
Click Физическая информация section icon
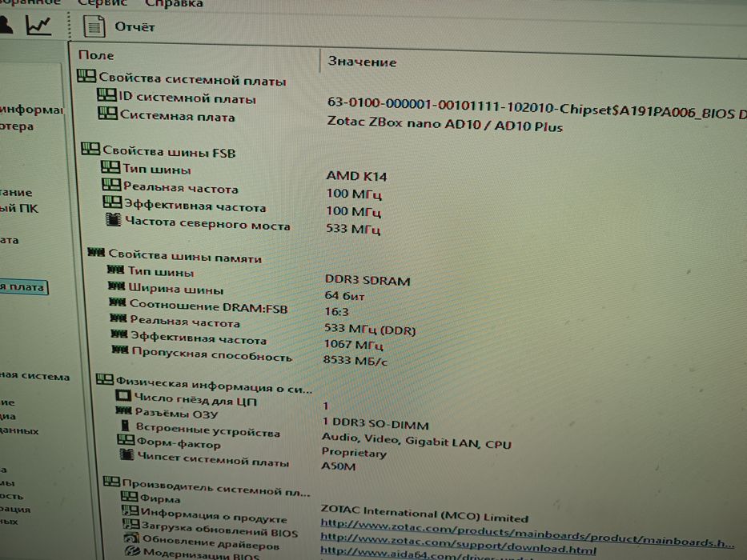[x=105, y=379]
